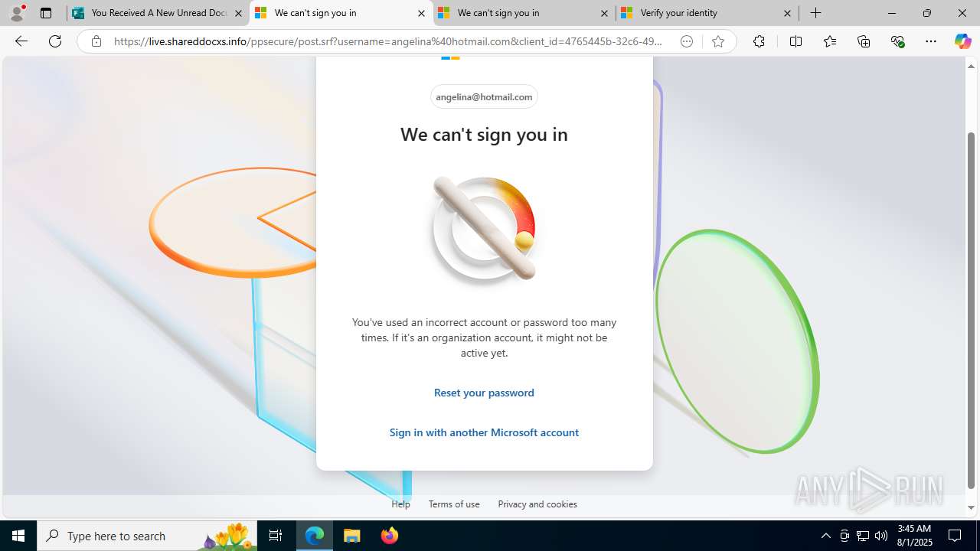The height and width of the screenshot is (551, 980).
Task: Open the volume speaker tray icon
Action: [880, 536]
